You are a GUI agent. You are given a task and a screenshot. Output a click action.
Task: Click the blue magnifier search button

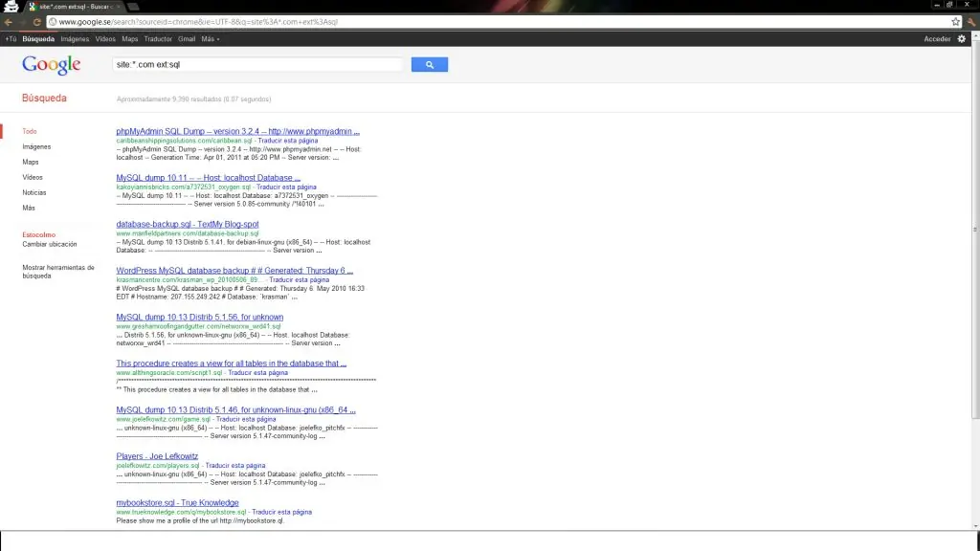pyautogui.click(x=430, y=64)
